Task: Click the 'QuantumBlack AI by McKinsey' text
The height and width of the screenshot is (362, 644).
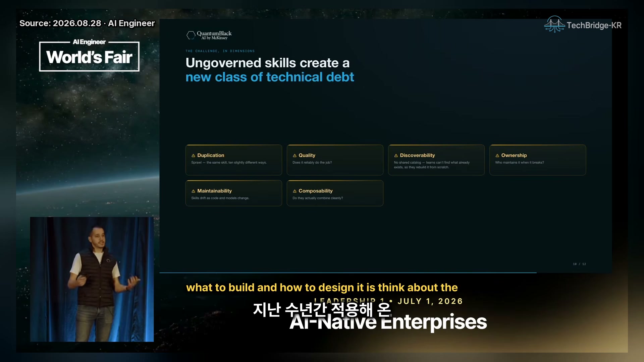Action: click(214, 35)
